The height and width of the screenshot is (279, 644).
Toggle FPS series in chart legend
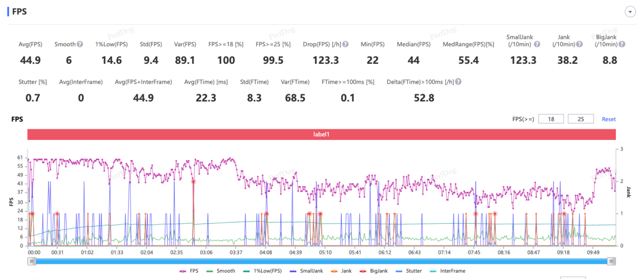coord(189,271)
